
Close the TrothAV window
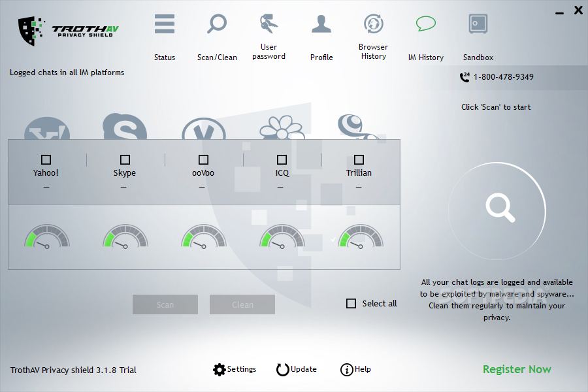click(578, 10)
